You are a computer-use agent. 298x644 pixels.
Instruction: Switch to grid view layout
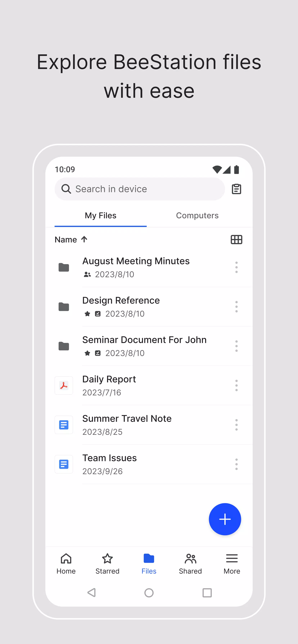(x=236, y=240)
